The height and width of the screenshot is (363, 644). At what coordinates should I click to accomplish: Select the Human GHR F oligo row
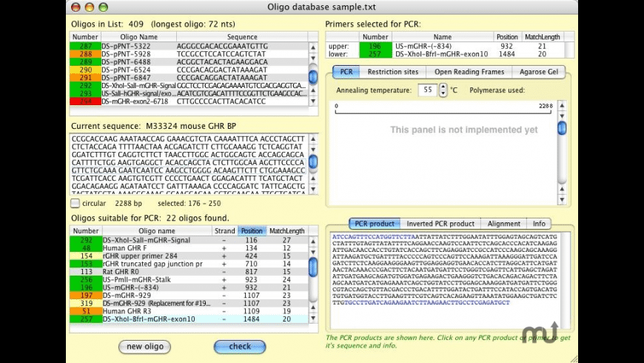pyautogui.click(x=189, y=248)
